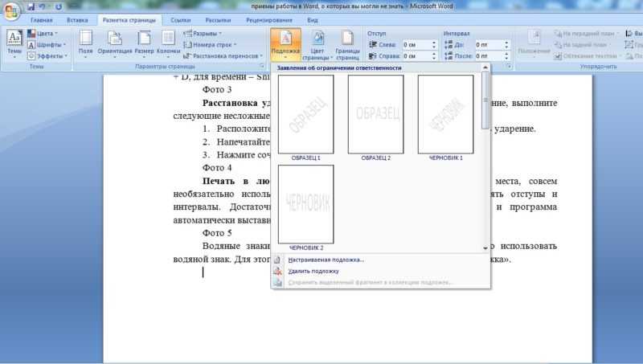Open the Themes (Темы) gallery
The width and height of the screenshot is (643, 364).
[14, 44]
